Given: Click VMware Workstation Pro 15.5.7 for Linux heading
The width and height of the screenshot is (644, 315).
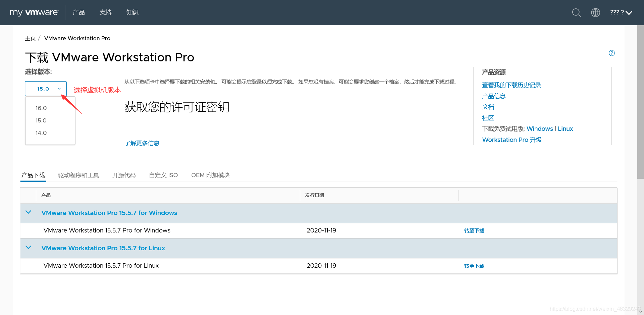Looking at the screenshot, I should click(103, 248).
